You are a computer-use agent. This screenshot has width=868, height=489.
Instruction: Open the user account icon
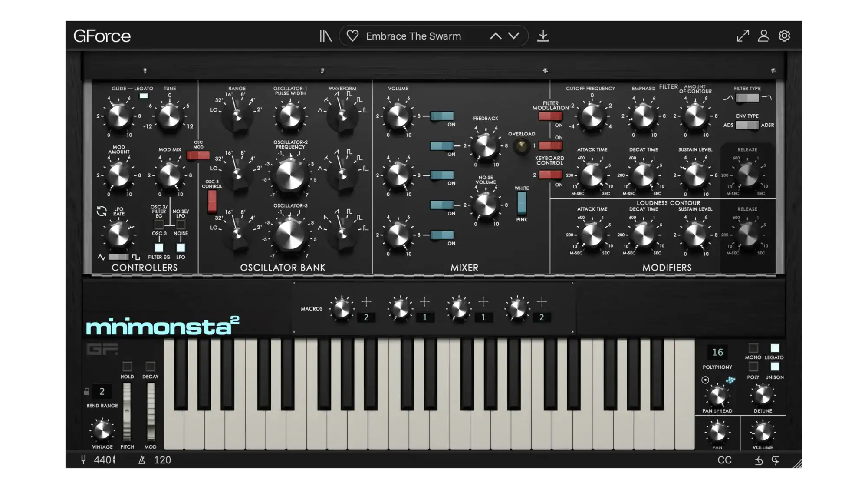tap(763, 36)
